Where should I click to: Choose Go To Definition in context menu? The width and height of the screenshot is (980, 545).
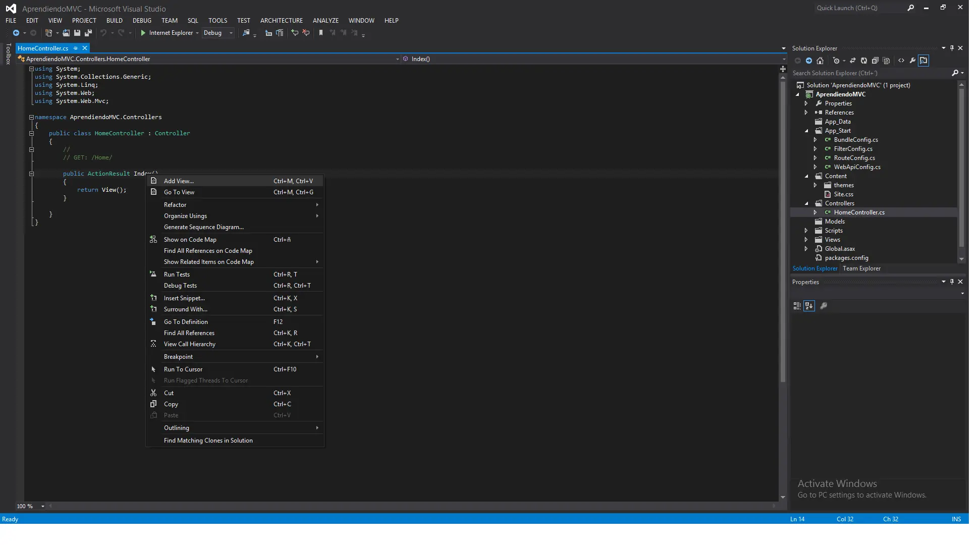click(x=235, y=322)
